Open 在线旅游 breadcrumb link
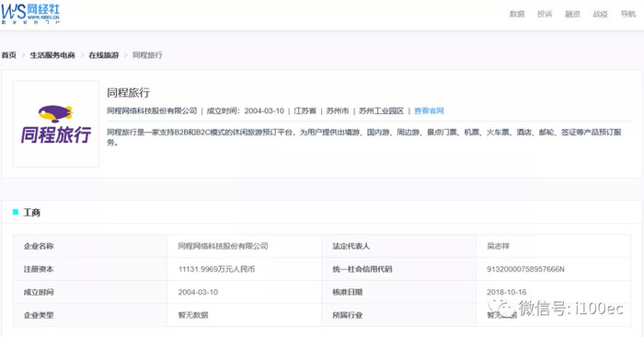Screen dimensions: 644x337 coord(104,55)
